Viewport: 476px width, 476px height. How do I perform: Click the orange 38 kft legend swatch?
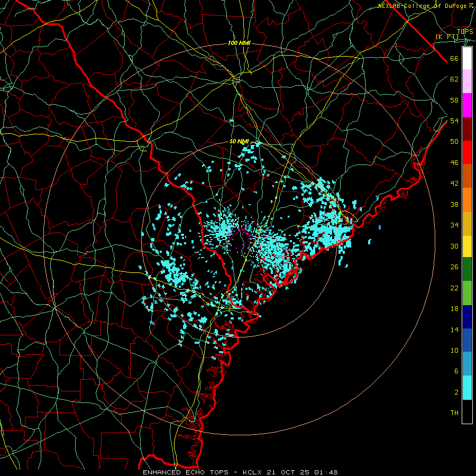(467, 200)
